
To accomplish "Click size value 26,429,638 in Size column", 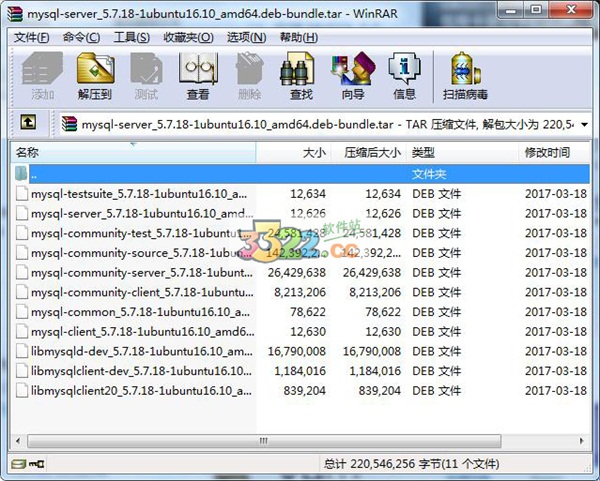I will coord(297,272).
